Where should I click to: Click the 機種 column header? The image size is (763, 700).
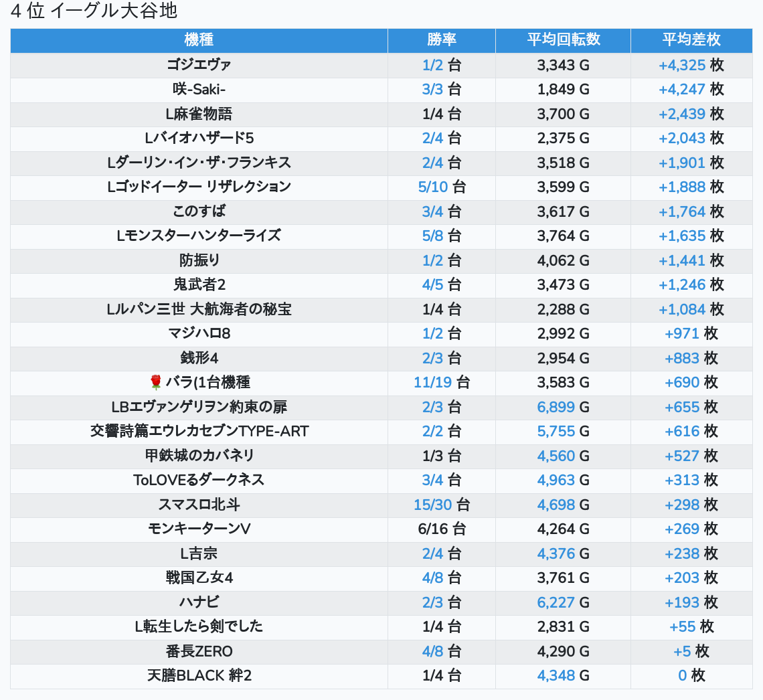click(x=199, y=39)
